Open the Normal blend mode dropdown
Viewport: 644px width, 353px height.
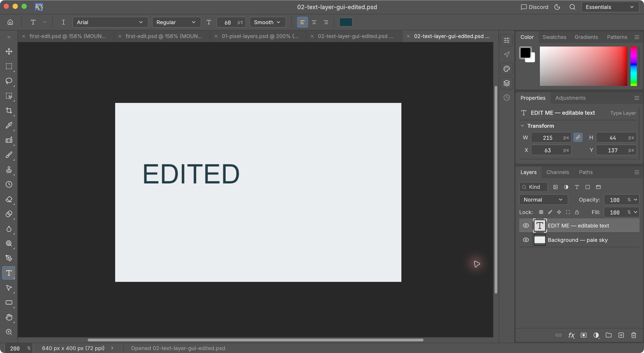pos(543,200)
